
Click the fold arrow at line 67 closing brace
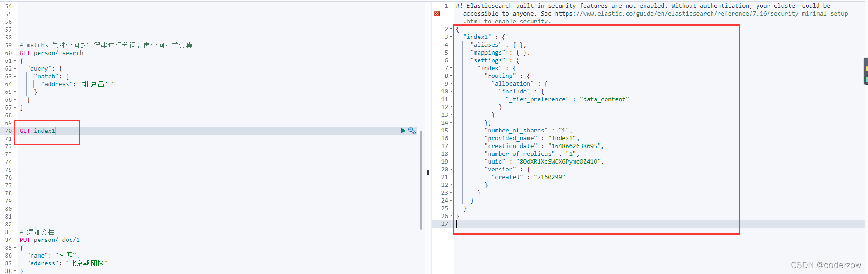click(x=15, y=108)
